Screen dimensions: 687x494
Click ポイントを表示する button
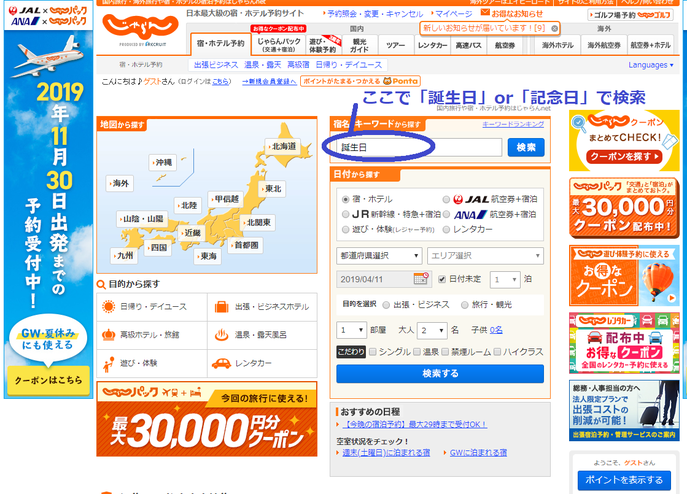[x=624, y=480]
